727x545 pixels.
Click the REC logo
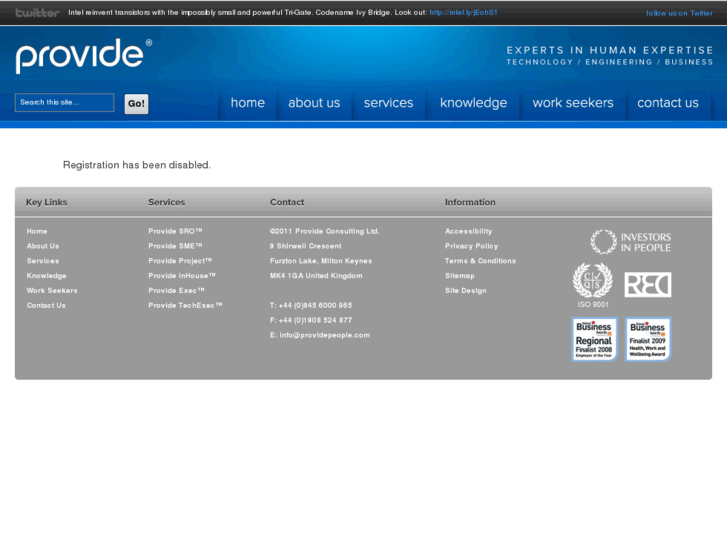648,285
